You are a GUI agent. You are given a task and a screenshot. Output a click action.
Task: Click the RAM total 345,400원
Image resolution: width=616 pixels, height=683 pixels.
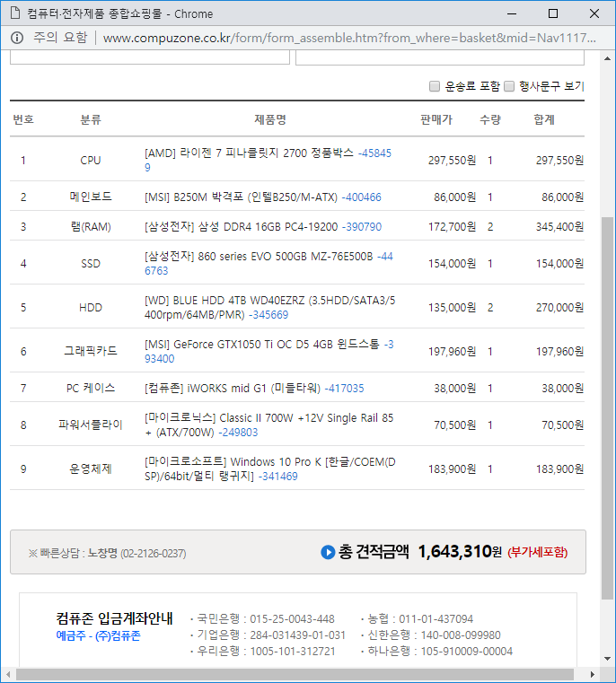pos(559,227)
